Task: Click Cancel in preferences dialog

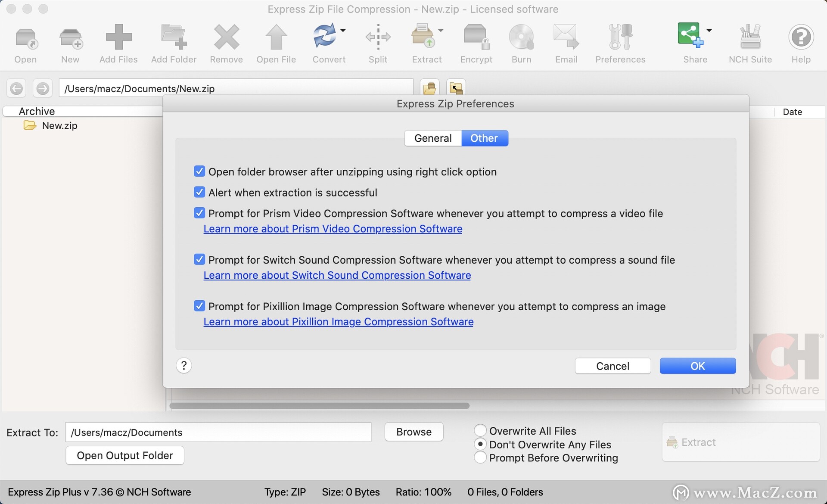Action: (x=613, y=366)
